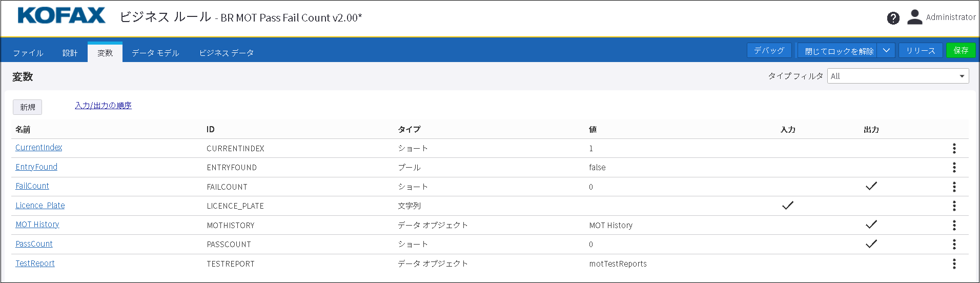Toggle the input checkmark for Licence_Plate
Viewport: 980px width, 283px height.
click(x=787, y=206)
